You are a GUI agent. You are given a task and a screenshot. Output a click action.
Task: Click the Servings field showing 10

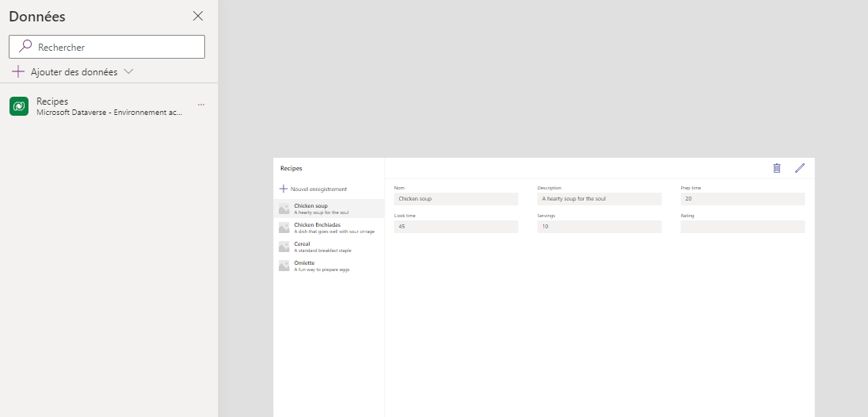[x=600, y=227]
